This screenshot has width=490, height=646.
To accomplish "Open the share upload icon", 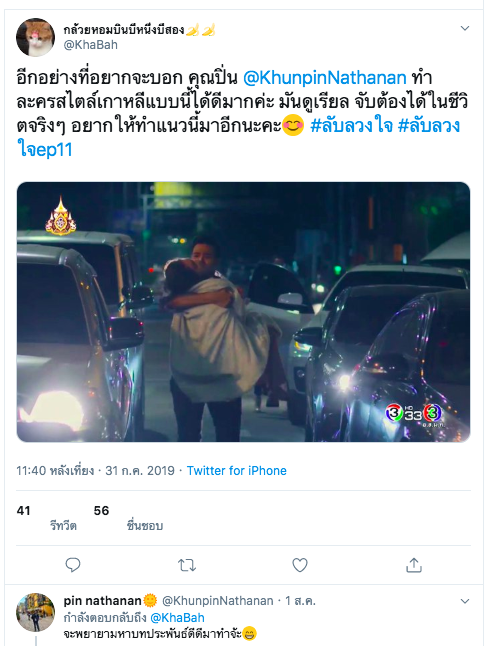I will 414,565.
